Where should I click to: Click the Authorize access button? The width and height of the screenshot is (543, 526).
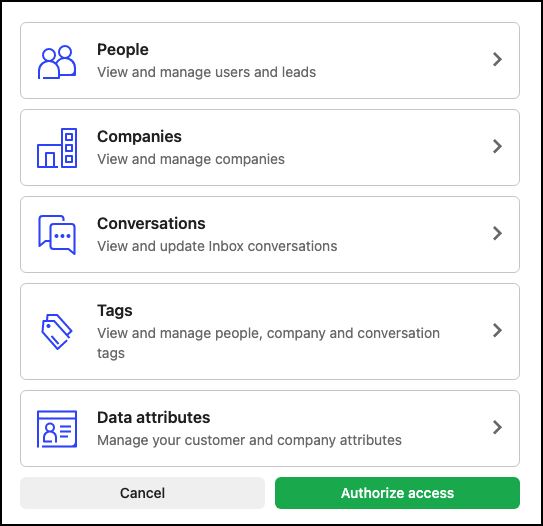pos(397,493)
